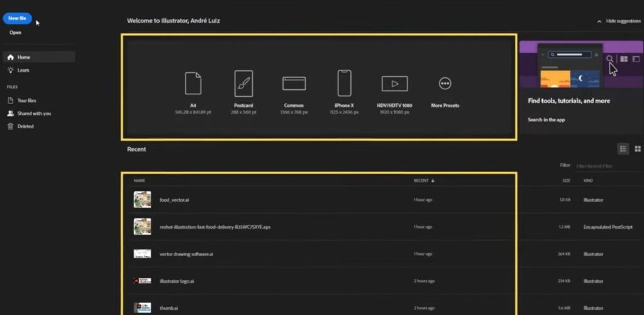
Task: Open Your files in sidebar
Action: 26,100
